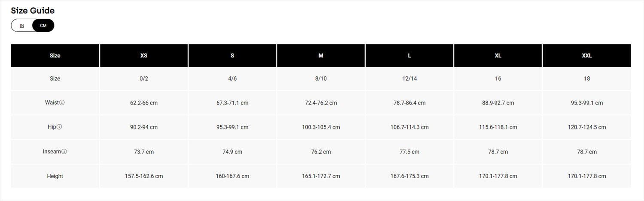Image resolution: width=644 pixels, height=201 pixels.
Task: Click the XXL column header
Action: point(587,56)
